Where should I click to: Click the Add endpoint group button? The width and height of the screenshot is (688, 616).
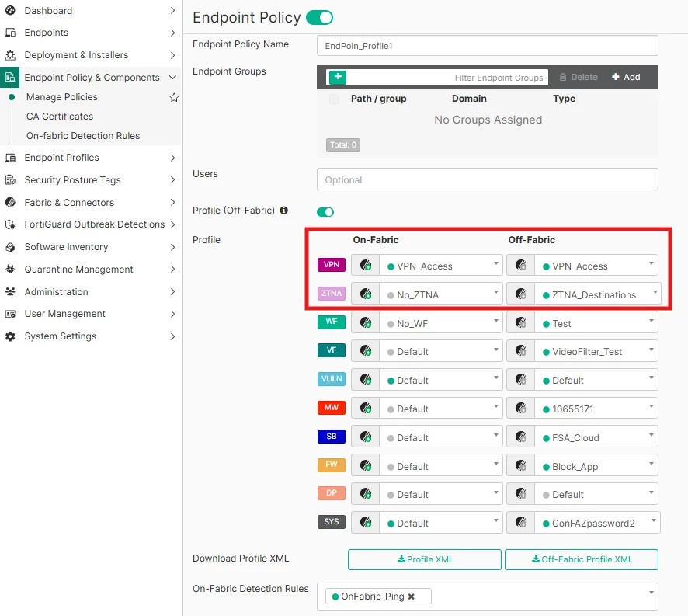[x=626, y=77]
